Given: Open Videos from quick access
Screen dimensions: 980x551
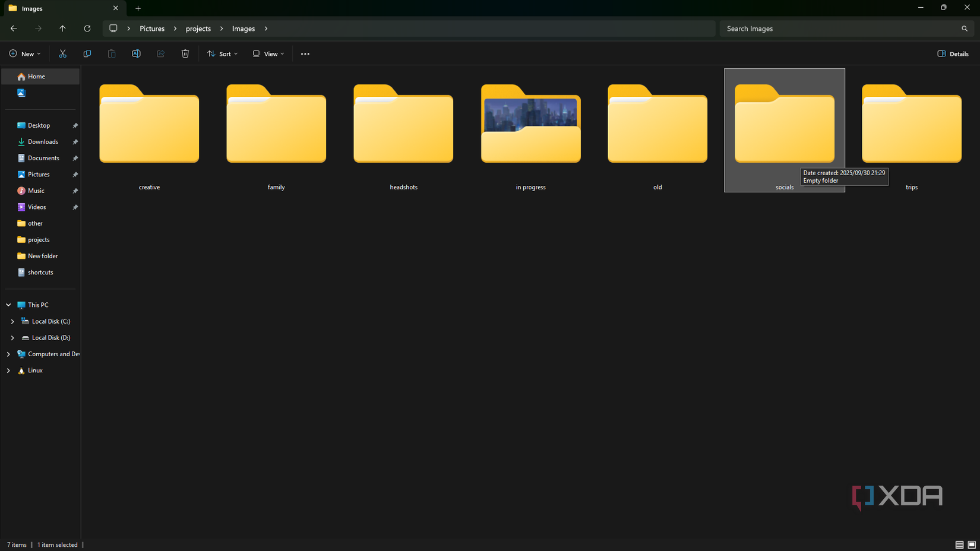Looking at the screenshot, I should (37, 207).
